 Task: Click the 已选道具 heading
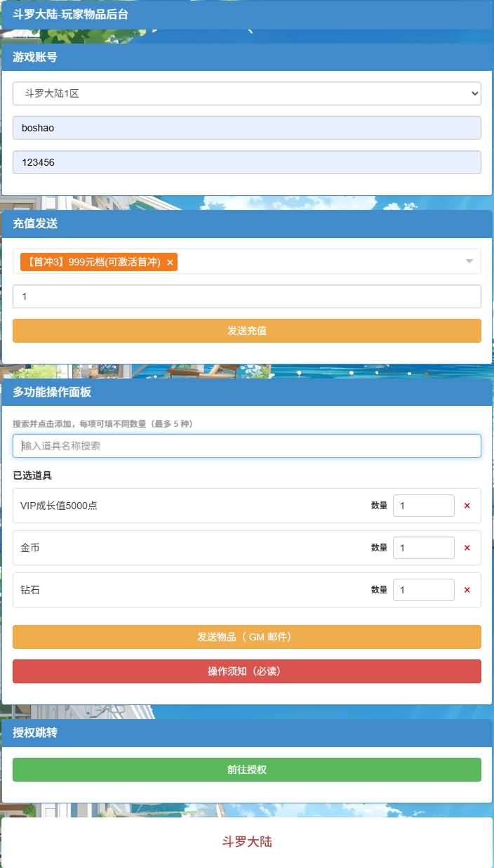[x=32, y=475]
